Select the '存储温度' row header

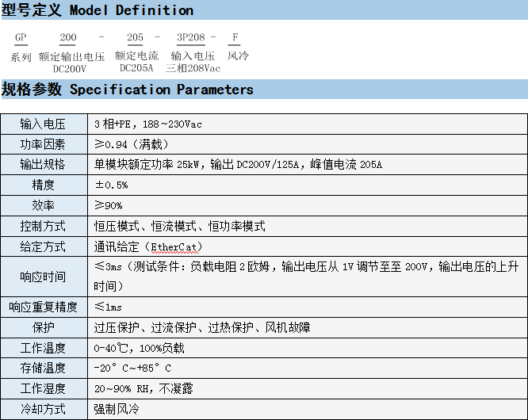coord(44,368)
